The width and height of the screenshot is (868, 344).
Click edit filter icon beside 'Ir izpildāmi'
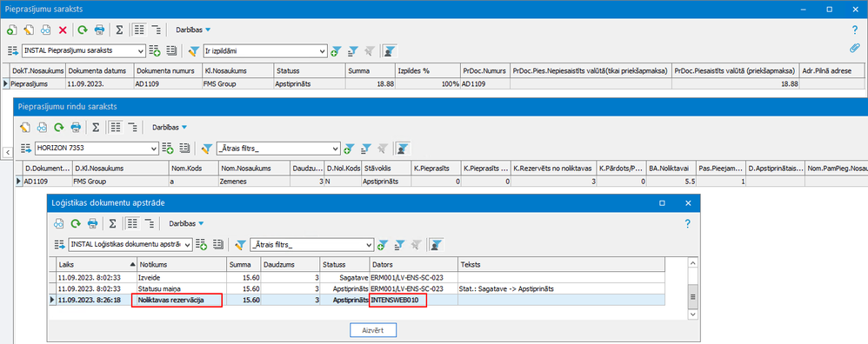click(193, 51)
